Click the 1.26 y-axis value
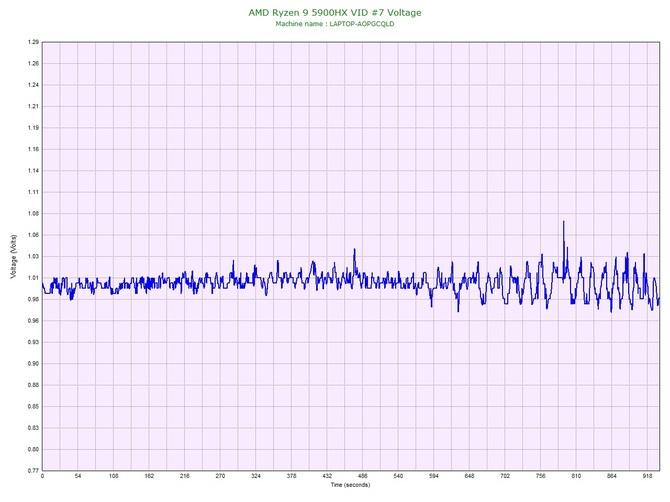Screen dimensions: 670x502 click(33, 64)
